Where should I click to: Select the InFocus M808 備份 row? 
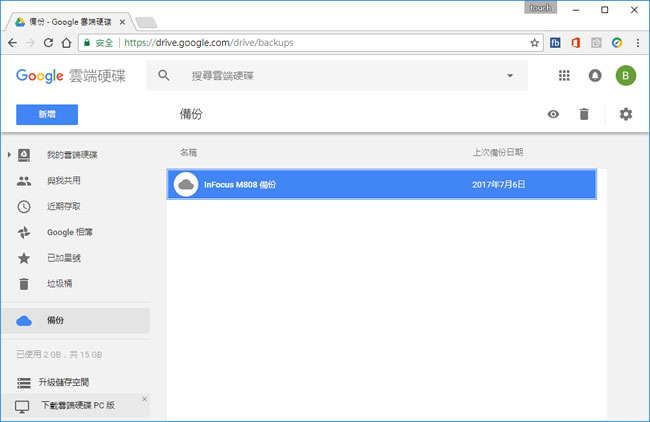pyautogui.click(x=381, y=184)
